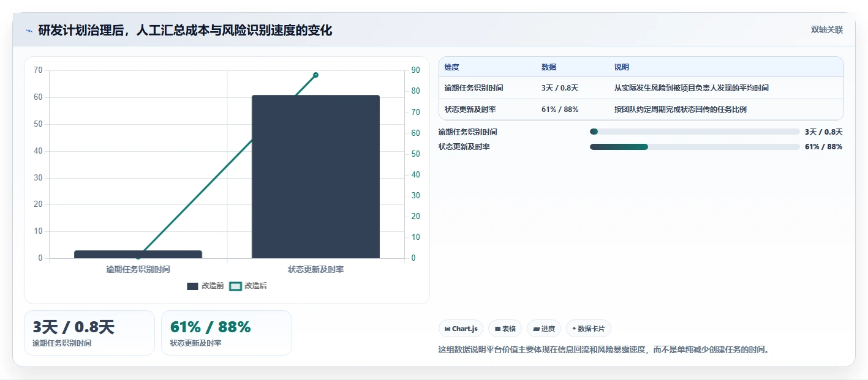868x380 pixels.
Task: Click right axis tick 90
Action: pos(415,70)
